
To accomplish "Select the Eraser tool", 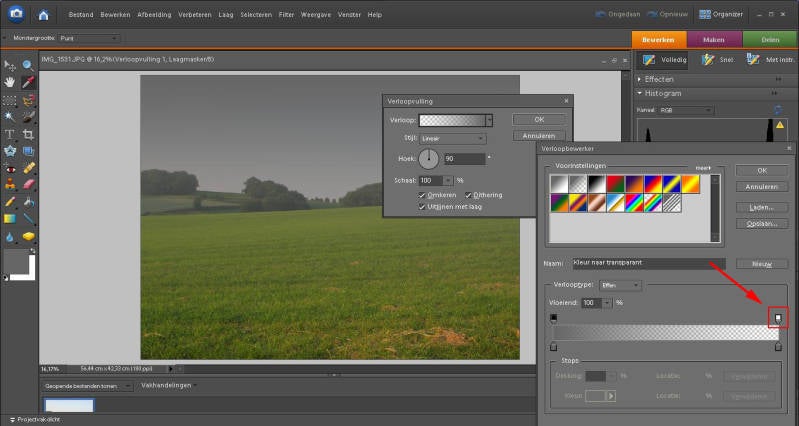I will 28,184.
